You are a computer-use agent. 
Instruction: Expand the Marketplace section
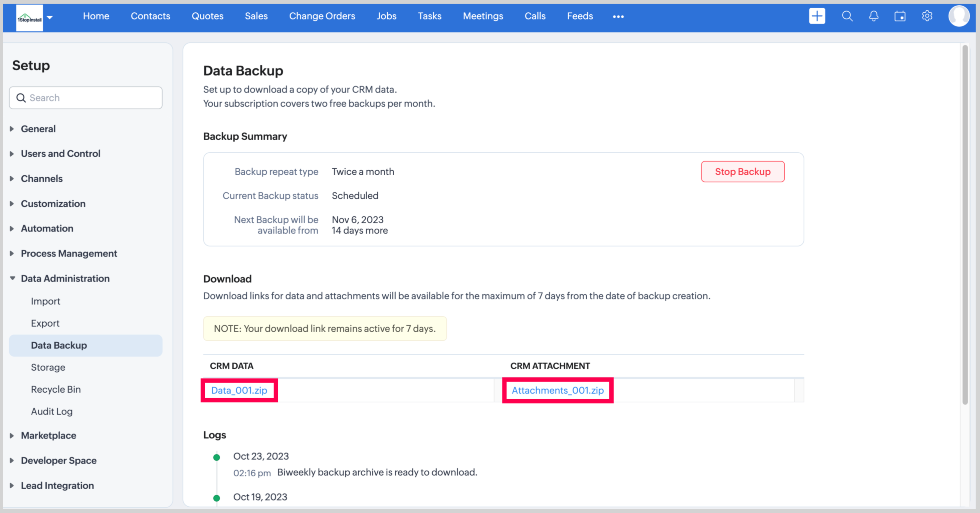tap(48, 436)
